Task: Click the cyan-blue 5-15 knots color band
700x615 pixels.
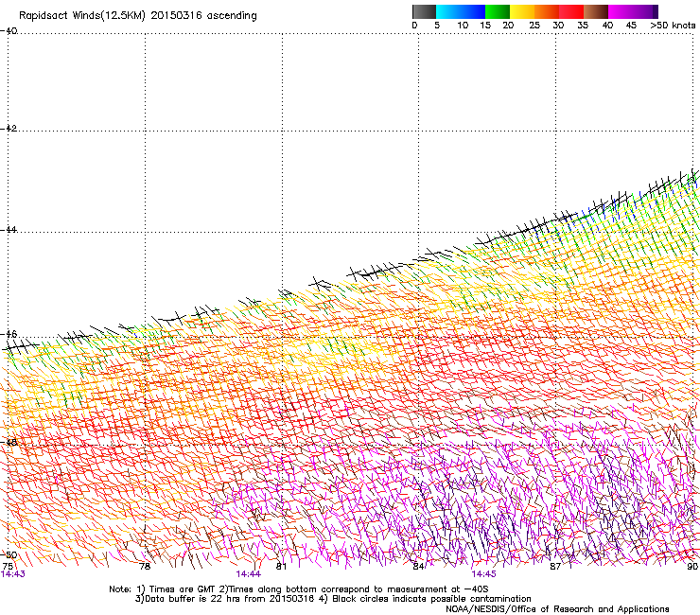Action: (x=461, y=11)
